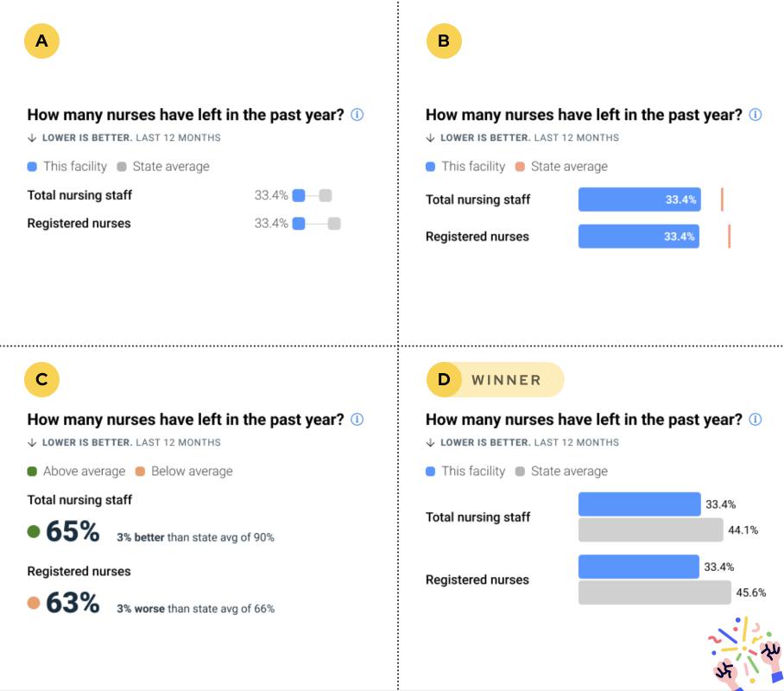The width and height of the screenshot is (784, 691).
Task: Click the info icon in panel A's heading
Action: [x=357, y=115]
